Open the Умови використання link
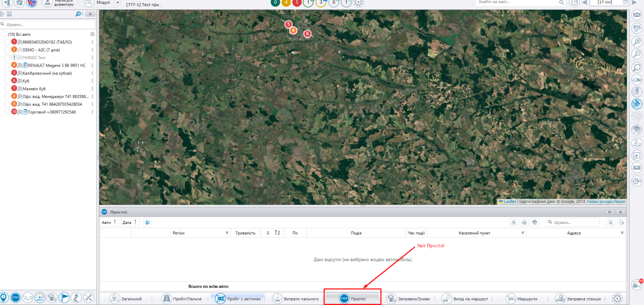The width and height of the screenshot is (644, 305). [x=606, y=202]
